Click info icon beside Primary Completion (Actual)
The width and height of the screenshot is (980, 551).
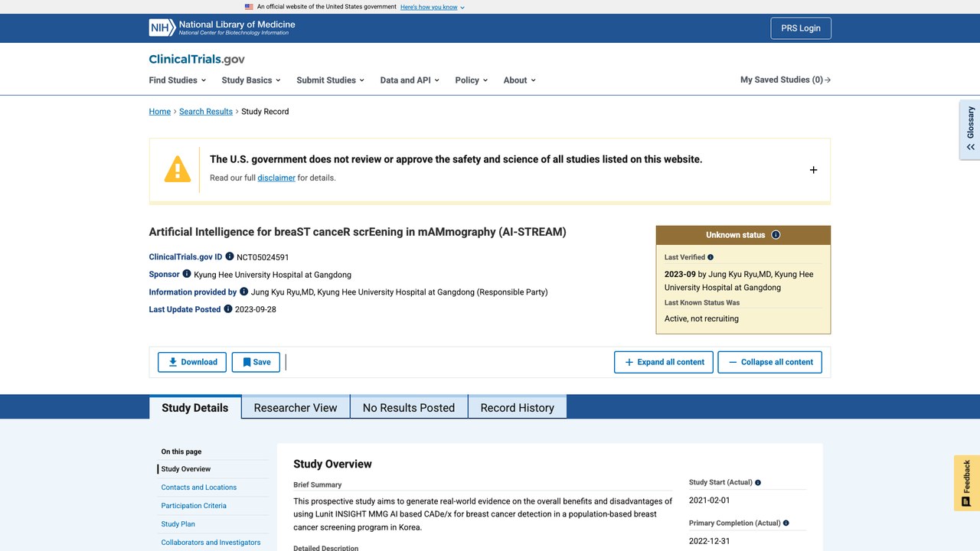point(786,523)
